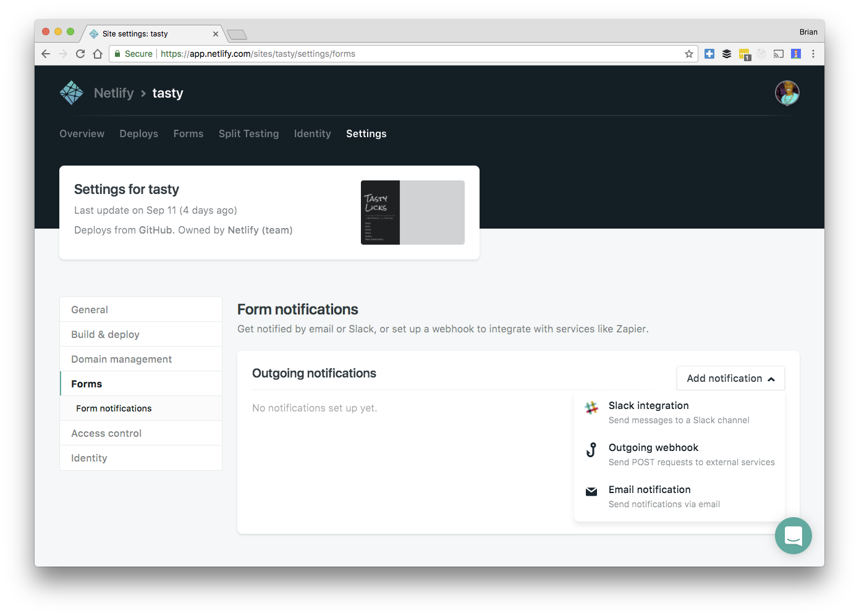Click the Netlify logo icon
The width and height of the screenshot is (859, 616).
click(71, 92)
